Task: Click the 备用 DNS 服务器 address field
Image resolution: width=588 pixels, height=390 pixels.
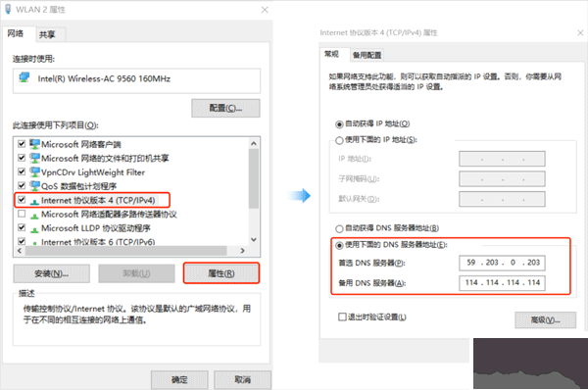Action: (502, 283)
